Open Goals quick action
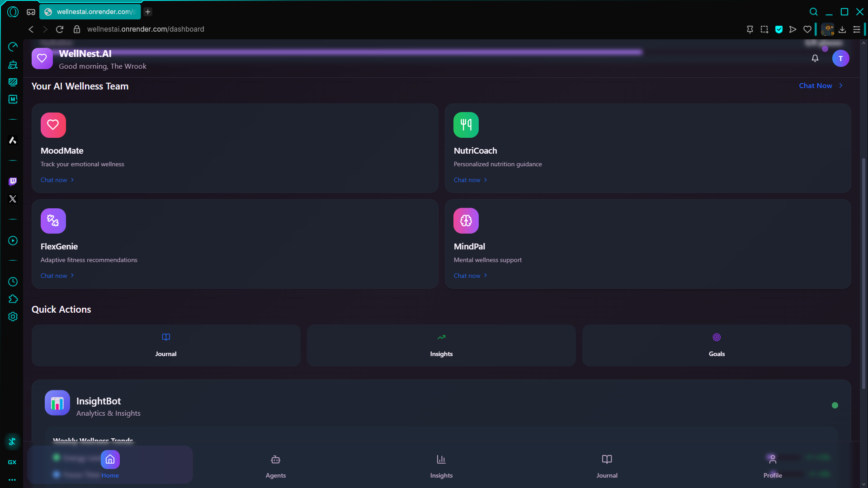 716,345
